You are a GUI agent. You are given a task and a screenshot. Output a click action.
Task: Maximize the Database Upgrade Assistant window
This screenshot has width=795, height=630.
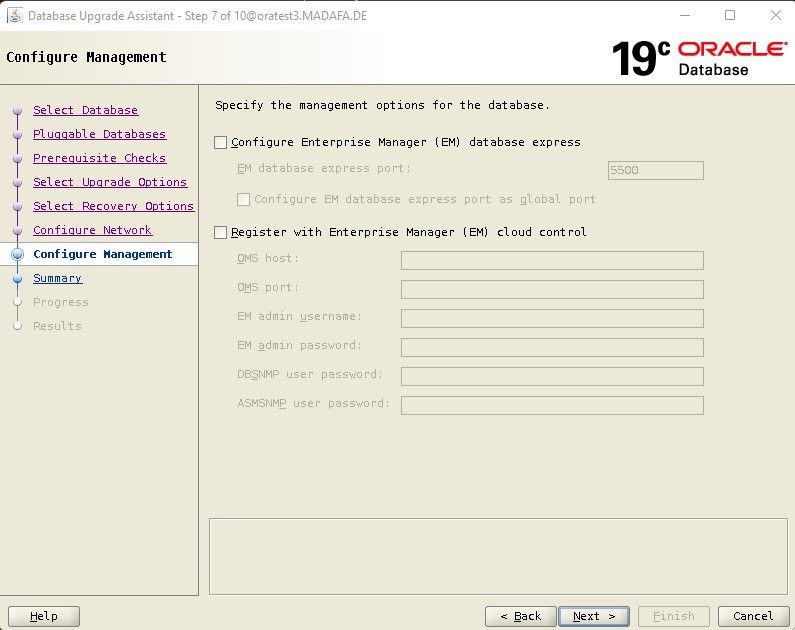click(x=730, y=15)
